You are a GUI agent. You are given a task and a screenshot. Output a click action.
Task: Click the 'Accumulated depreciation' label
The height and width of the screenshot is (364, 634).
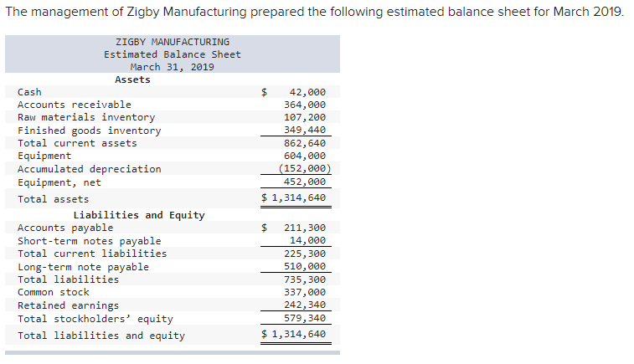(x=90, y=169)
